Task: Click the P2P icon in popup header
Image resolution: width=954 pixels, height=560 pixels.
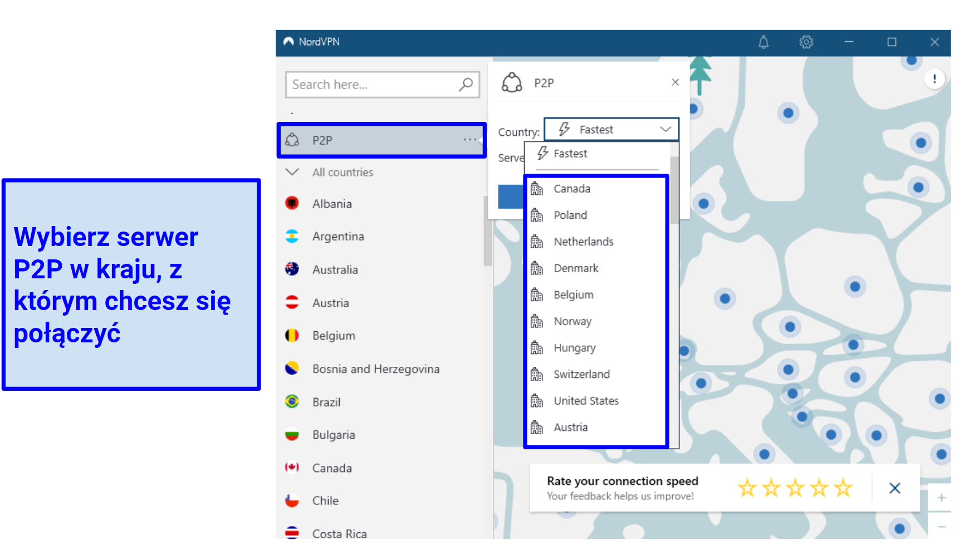Action: (x=512, y=82)
